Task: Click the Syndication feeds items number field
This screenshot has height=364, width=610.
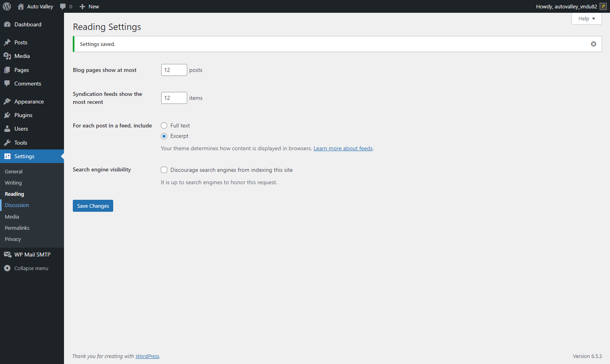Action: coord(174,98)
